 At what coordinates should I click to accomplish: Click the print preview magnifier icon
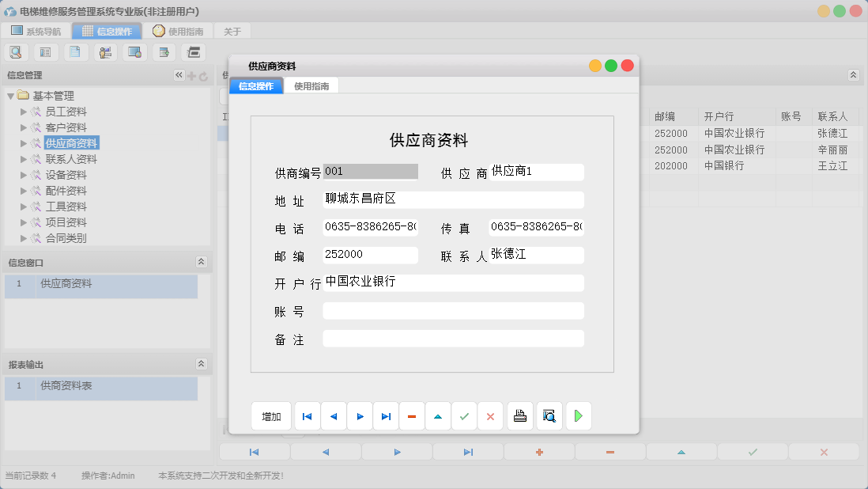pos(549,416)
